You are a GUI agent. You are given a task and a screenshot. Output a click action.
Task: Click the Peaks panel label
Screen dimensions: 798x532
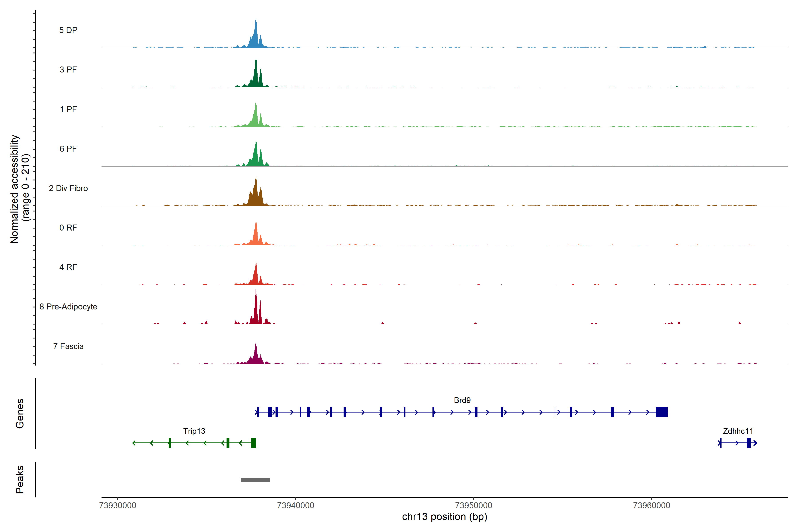tap(20, 479)
